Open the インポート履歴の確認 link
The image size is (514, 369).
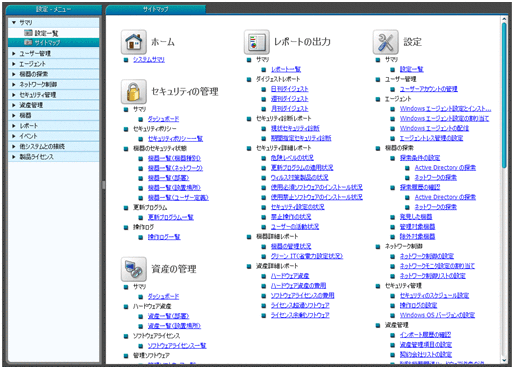tap(425, 335)
